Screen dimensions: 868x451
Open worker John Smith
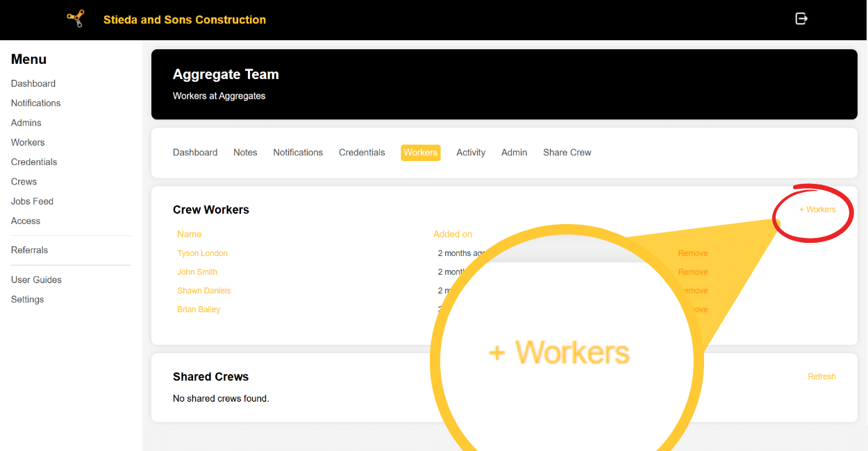(197, 272)
